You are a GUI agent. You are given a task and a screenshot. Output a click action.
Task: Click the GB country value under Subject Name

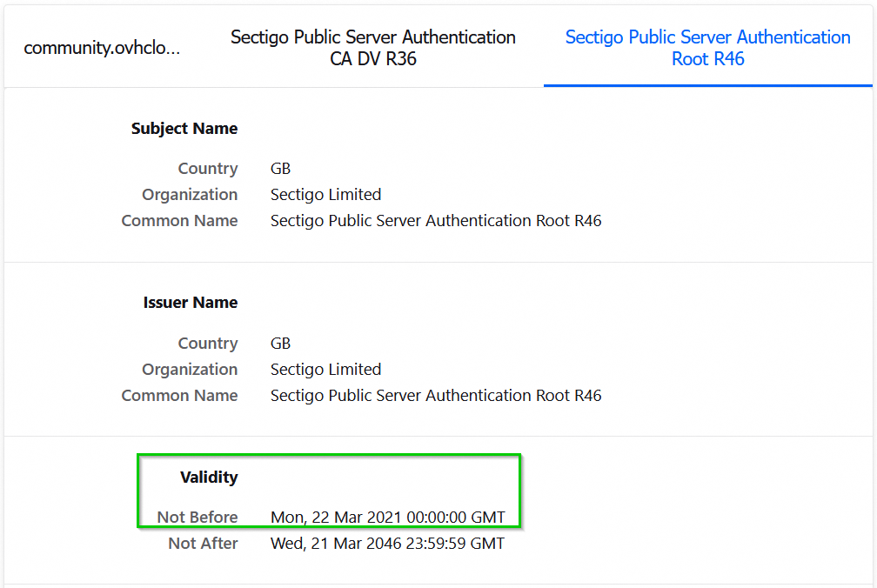280,169
